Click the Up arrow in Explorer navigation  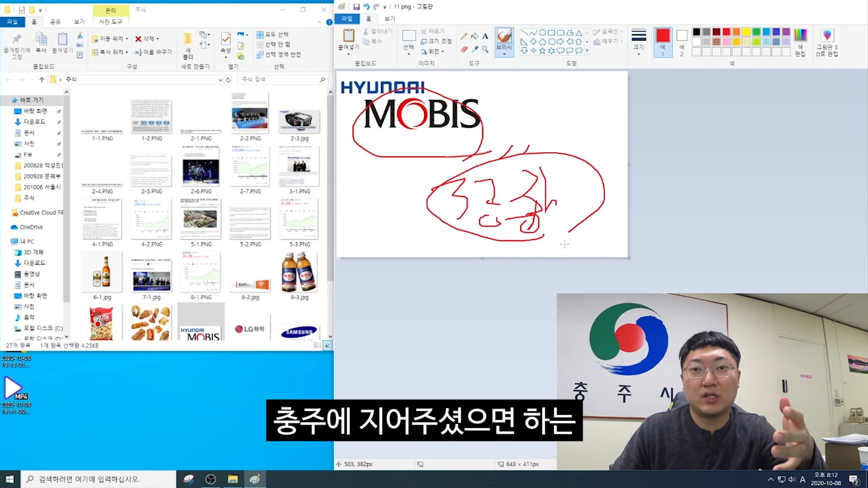[42, 80]
